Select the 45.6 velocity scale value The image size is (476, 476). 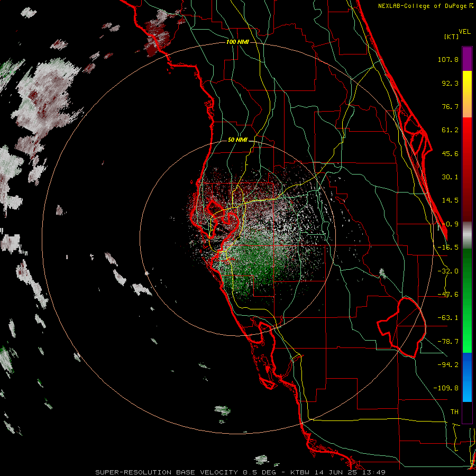450,153
